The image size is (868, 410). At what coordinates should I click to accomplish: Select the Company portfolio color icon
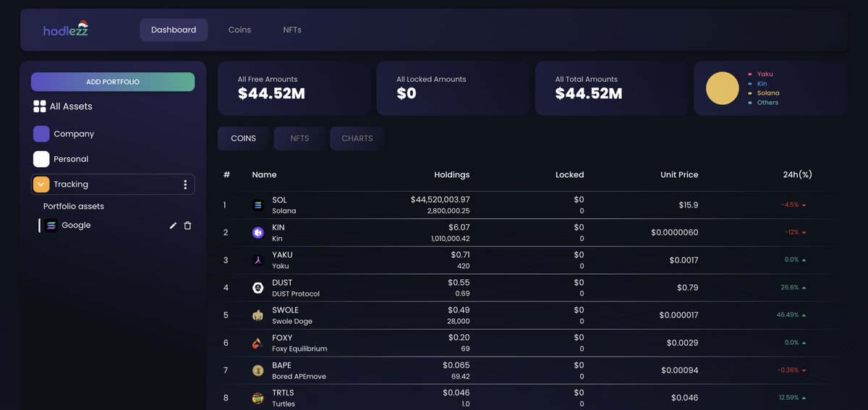[x=41, y=134]
